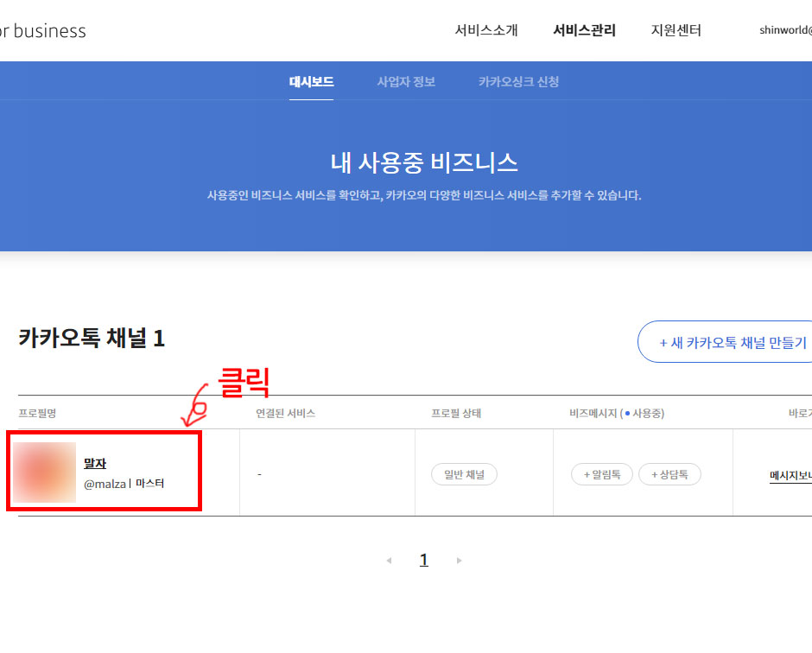Open the blurred 말자 profile thumbnail
The image size is (812, 653).
45,472
